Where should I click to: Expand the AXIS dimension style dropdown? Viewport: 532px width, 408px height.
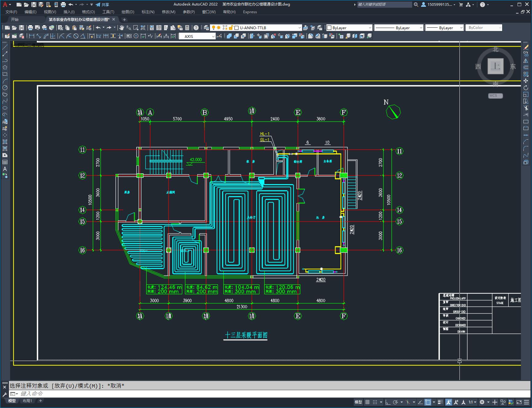[213, 36]
